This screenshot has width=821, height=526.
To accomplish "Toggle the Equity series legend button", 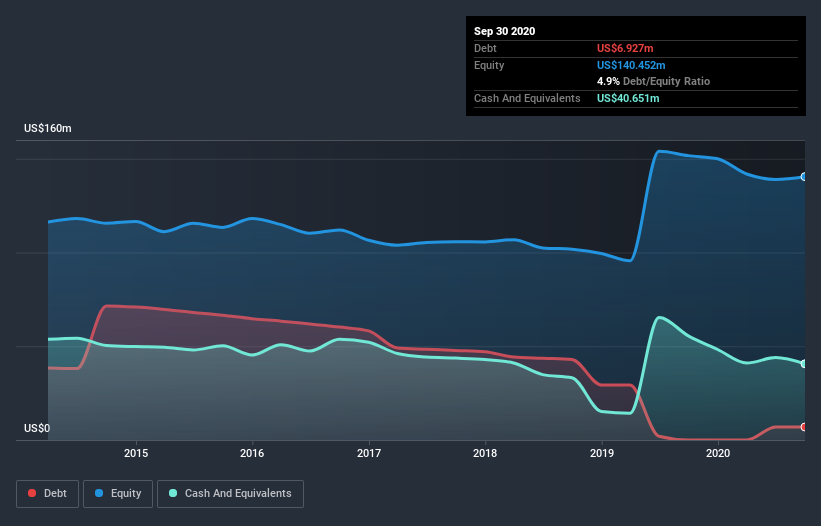I will point(118,494).
